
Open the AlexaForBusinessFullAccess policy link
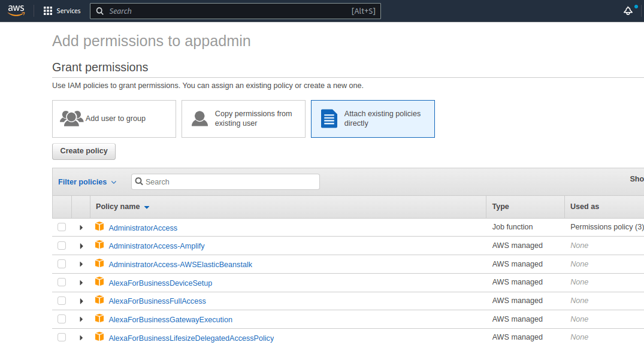click(x=158, y=301)
